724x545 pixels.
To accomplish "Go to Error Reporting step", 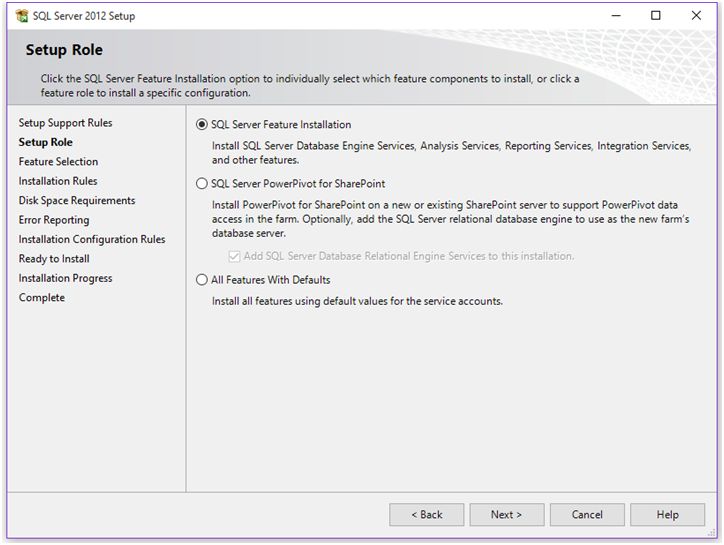I will tap(54, 220).
